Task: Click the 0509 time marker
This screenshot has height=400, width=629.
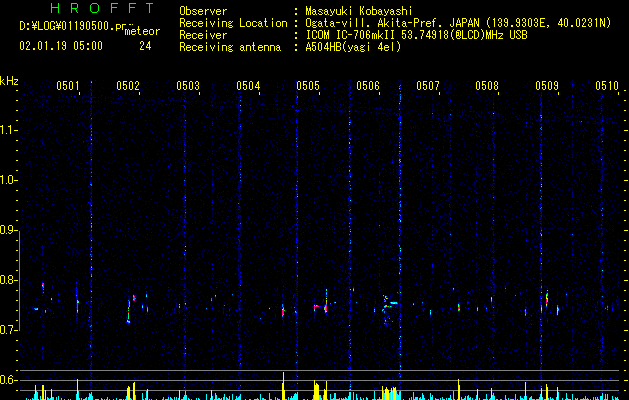Action: pyautogui.click(x=547, y=86)
